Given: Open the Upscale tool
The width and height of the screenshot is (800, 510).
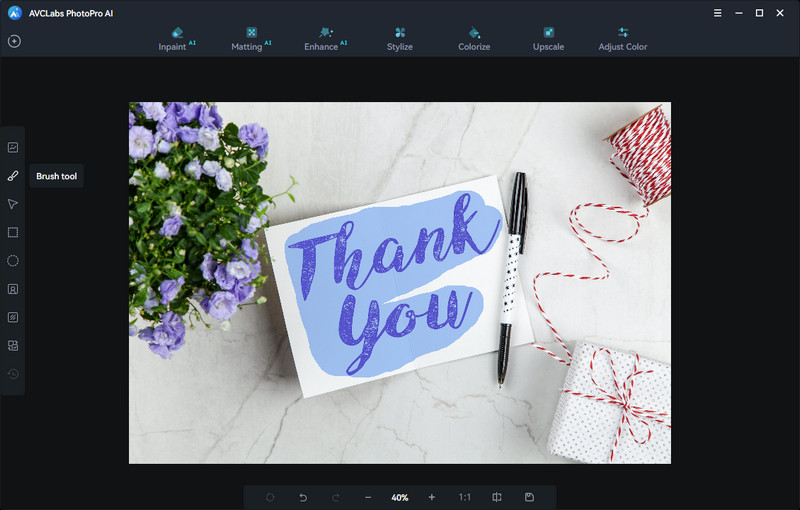Looking at the screenshot, I should (548, 39).
